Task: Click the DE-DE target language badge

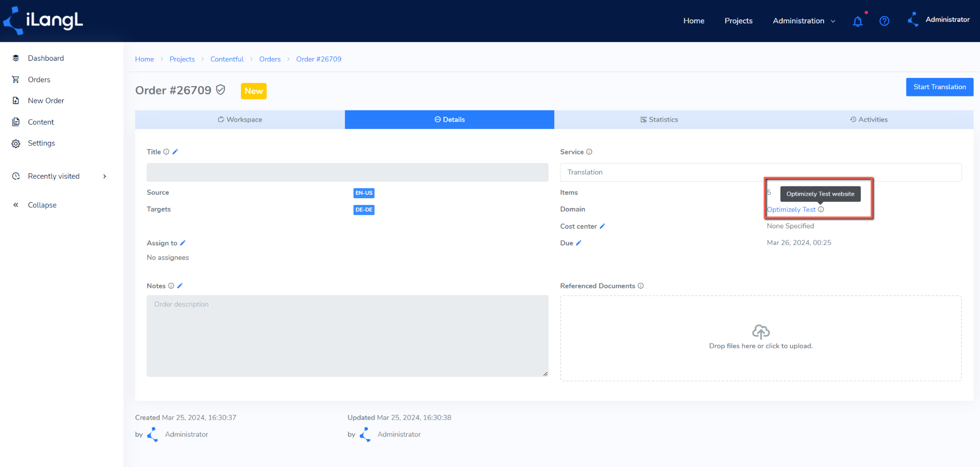Action: click(x=364, y=210)
